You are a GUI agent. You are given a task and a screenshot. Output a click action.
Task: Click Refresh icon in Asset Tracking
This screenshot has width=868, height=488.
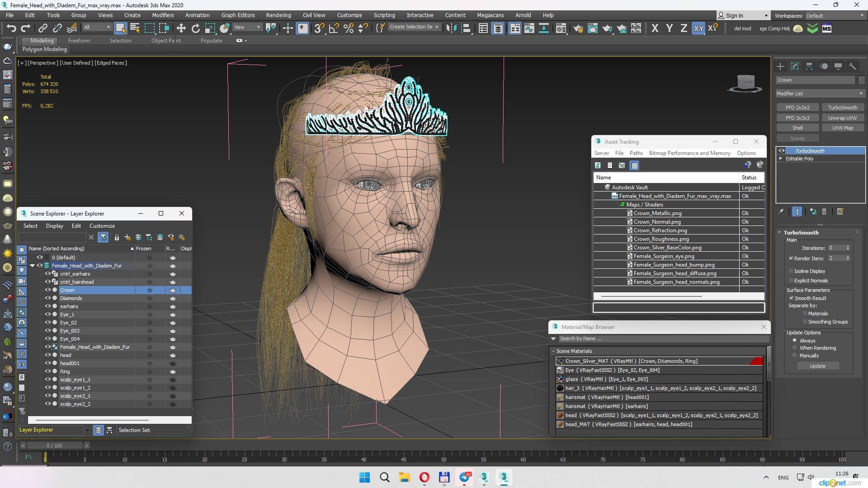tap(598, 165)
